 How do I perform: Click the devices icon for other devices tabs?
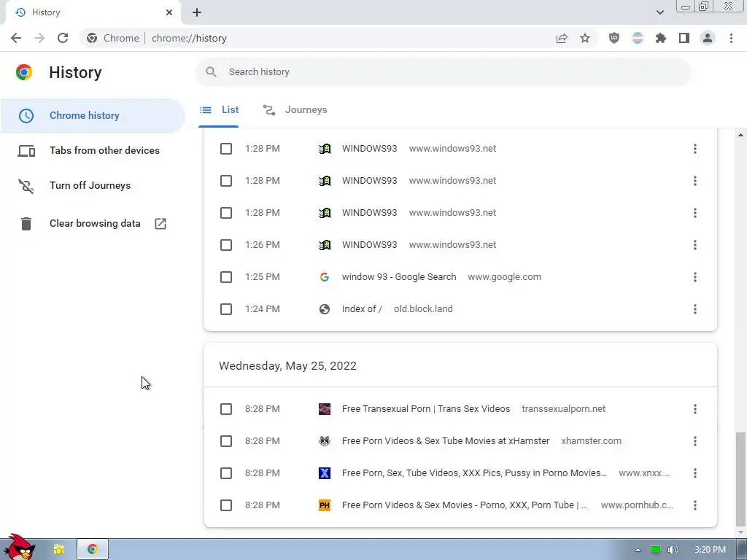click(26, 151)
